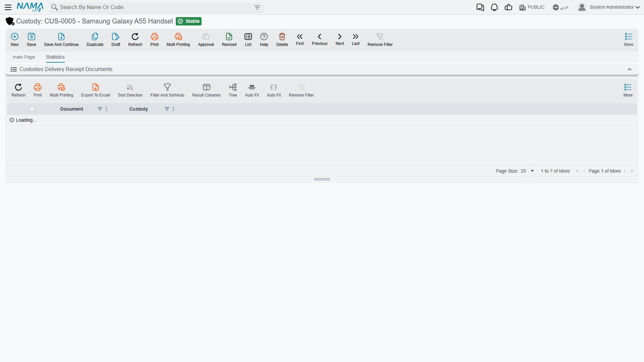Viewport: 644px width, 362px height.
Task: Select the Statistics tab
Action: click(55, 57)
